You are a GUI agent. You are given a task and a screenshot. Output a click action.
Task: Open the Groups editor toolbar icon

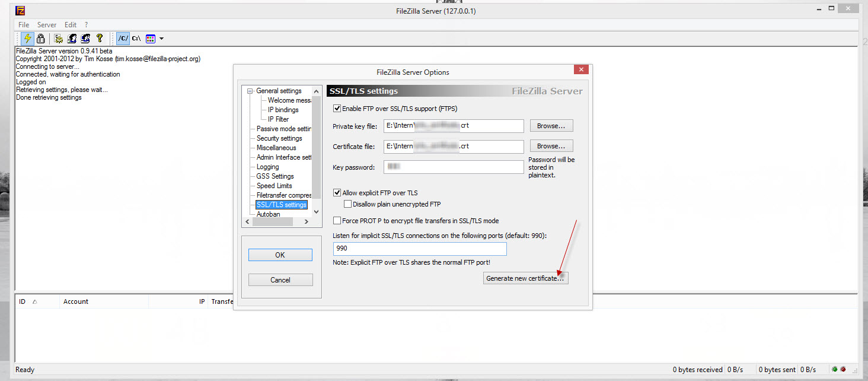(x=85, y=39)
